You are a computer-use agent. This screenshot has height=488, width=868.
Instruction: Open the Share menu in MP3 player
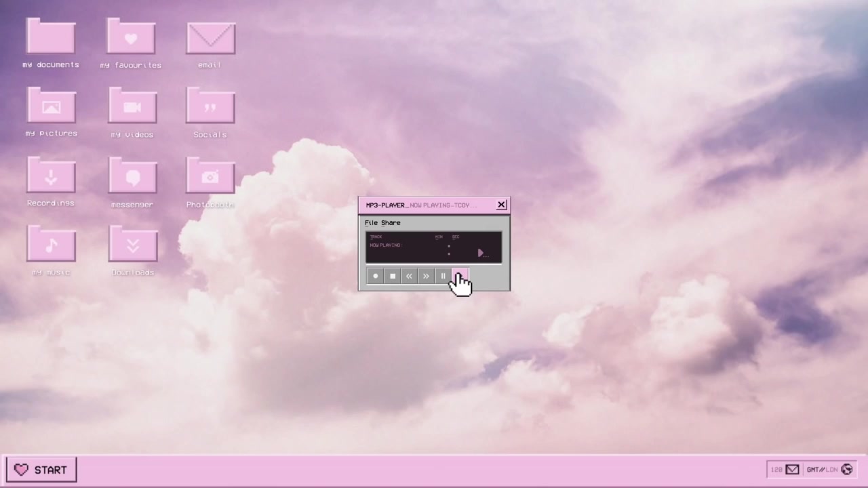391,222
